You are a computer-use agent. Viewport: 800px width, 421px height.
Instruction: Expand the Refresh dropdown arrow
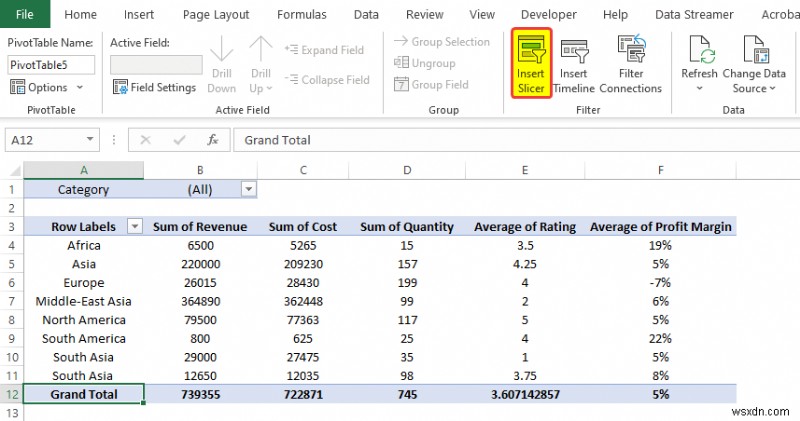(699, 88)
